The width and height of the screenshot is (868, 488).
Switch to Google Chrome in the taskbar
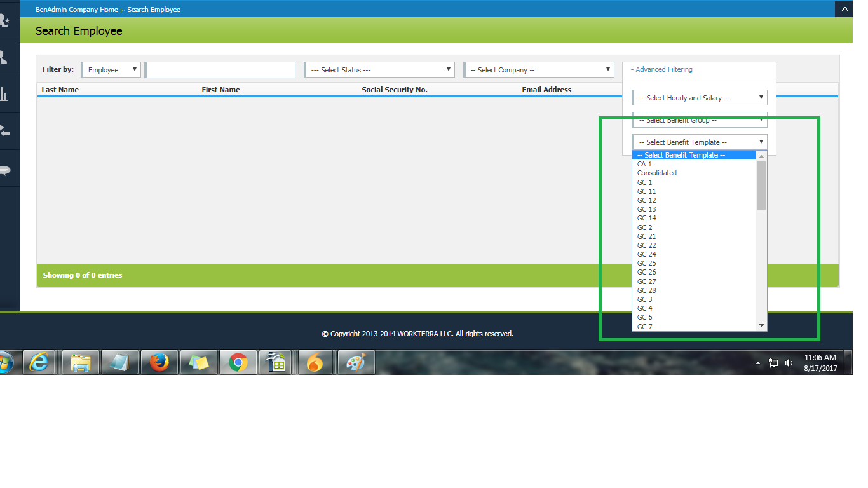238,362
